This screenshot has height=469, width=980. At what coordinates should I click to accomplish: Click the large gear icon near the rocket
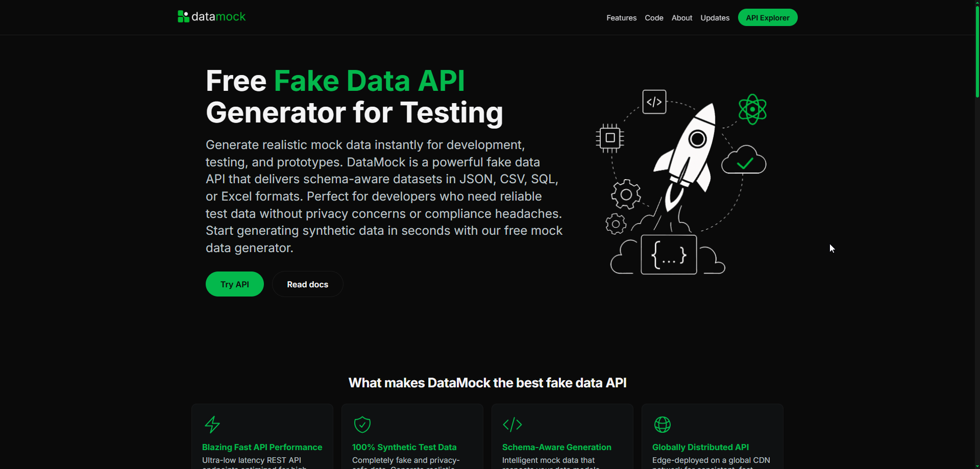tap(626, 194)
